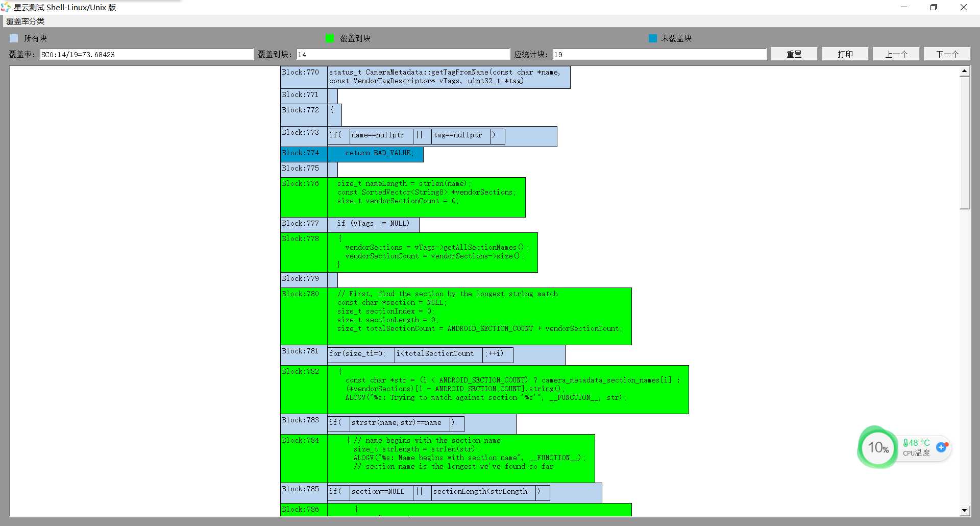980x526 pixels.
Task: Click the '++i)' loop increment box
Action: (x=498, y=355)
